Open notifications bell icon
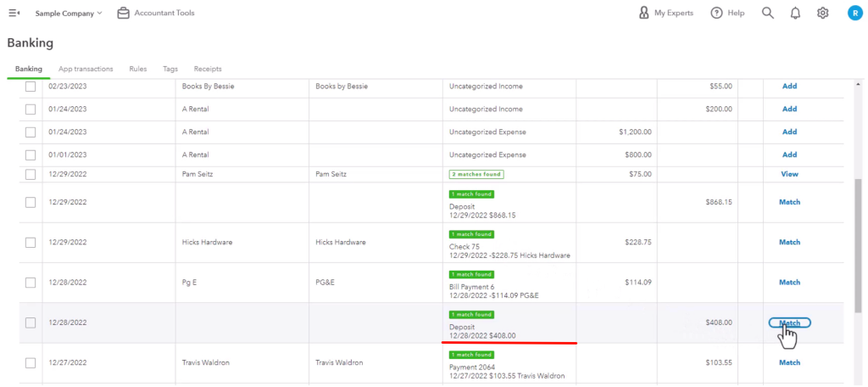 pos(795,13)
